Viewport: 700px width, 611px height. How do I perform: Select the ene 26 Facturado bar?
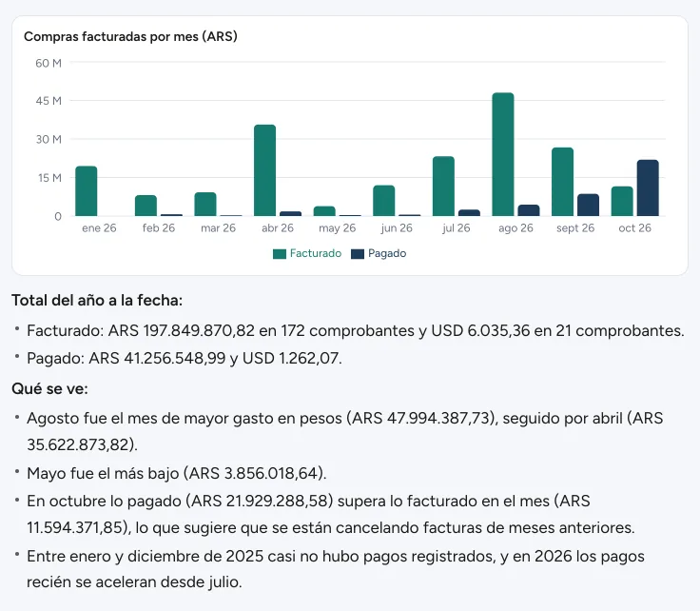click(x=87, y=191)
